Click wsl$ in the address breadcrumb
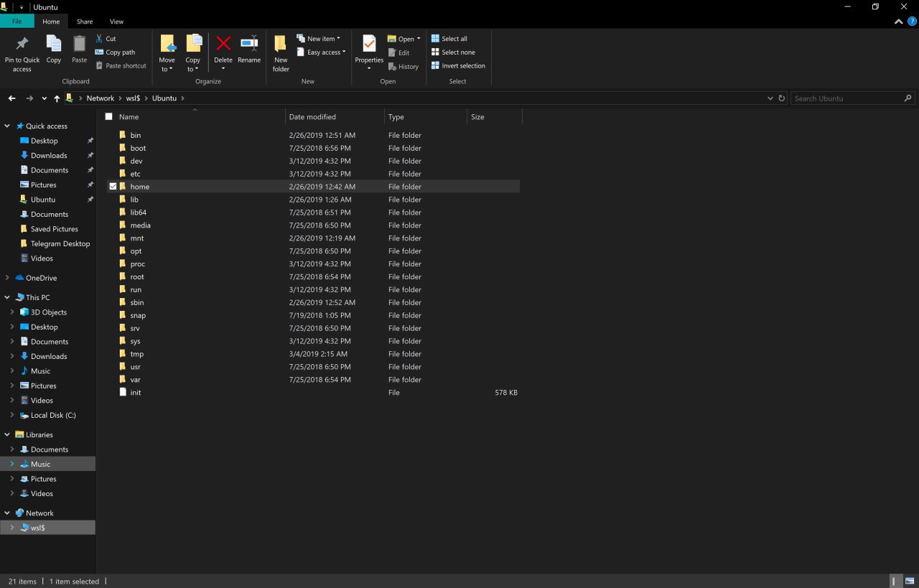The height and width of the screenshot is (588, 919). [134, 98]
